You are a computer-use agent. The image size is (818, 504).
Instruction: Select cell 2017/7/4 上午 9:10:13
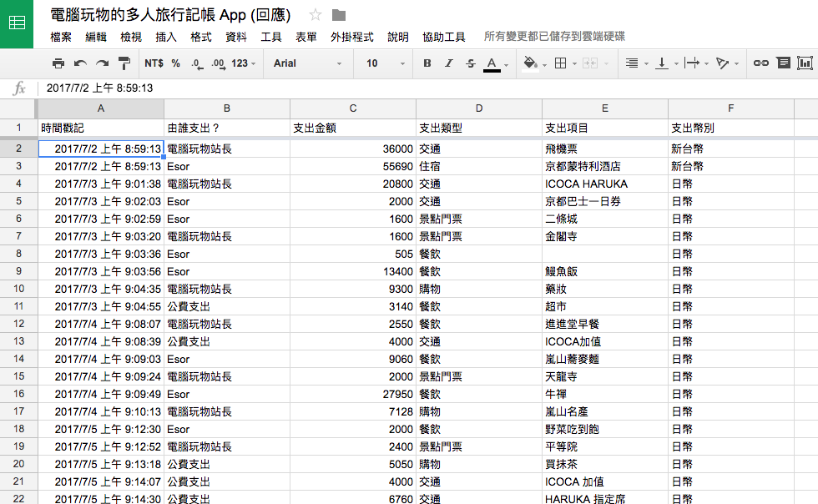pyautogui.click(x=101, y=411)
